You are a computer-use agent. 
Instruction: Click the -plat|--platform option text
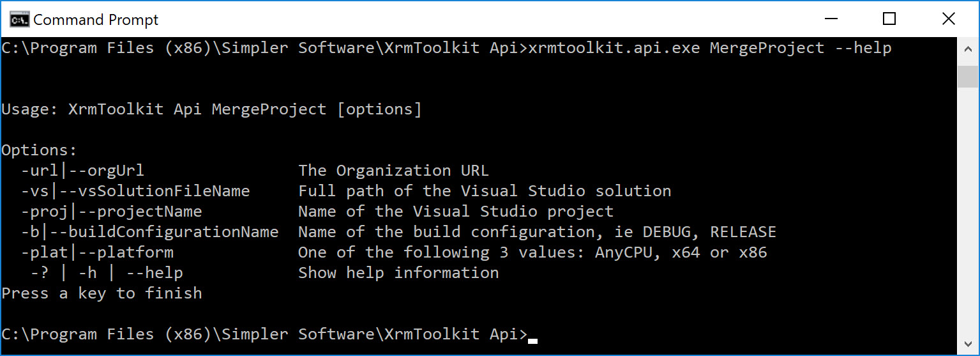pos(97,252)
